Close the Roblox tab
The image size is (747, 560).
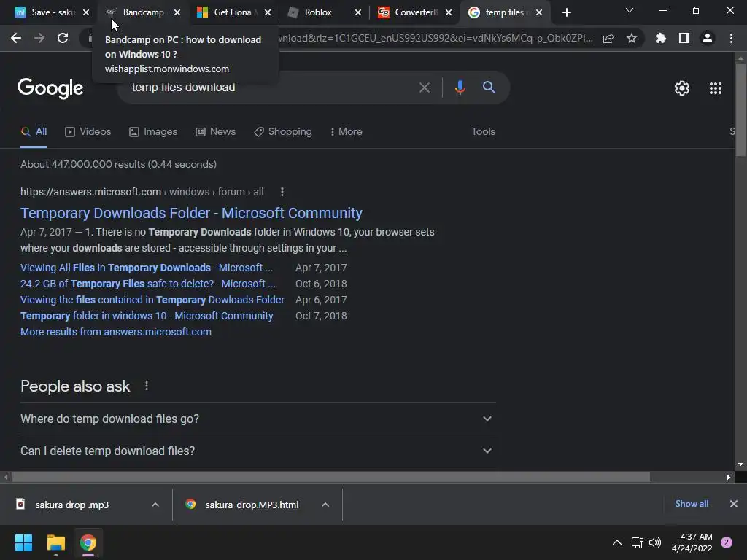click(358, 12)
